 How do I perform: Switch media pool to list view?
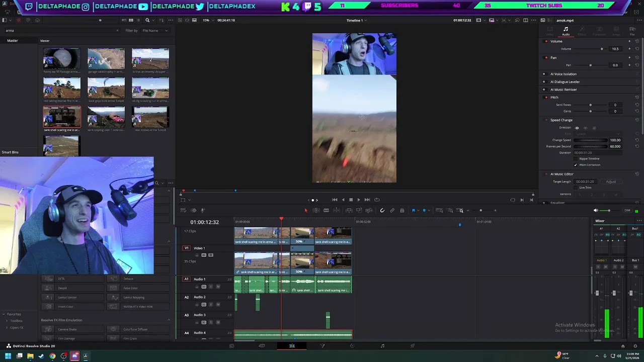(x=138, y=20)
